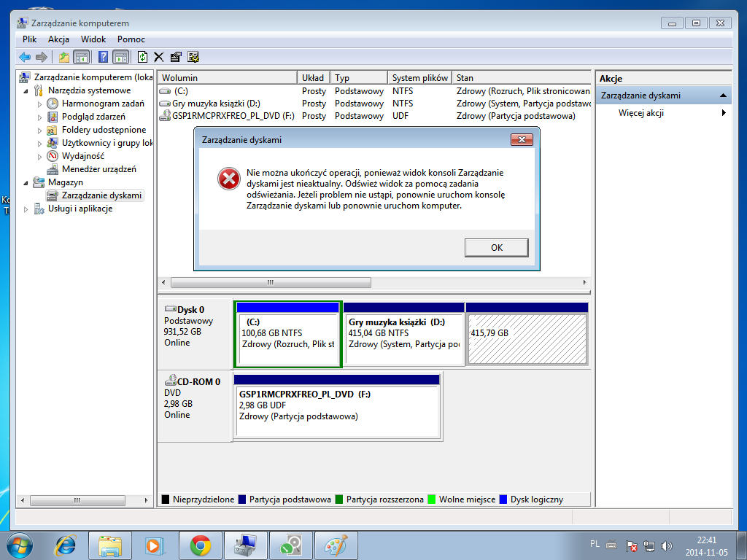Collapse Zarządzanie dyskami actions section
This screenshot has width=747, height=560.
723,96
